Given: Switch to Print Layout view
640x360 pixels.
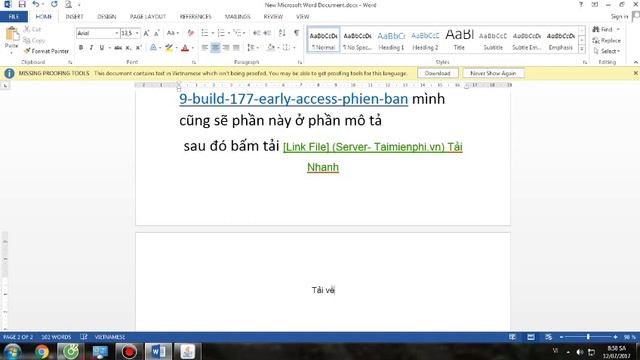Looking at the screenshot, I should click(531, 337).
